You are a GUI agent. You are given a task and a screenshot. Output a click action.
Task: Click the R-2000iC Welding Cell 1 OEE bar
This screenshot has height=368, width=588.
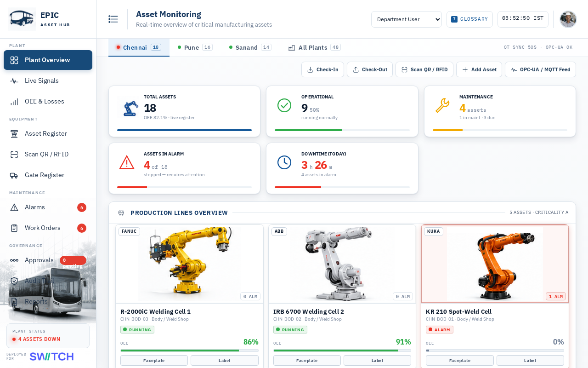tap(189, 351)
